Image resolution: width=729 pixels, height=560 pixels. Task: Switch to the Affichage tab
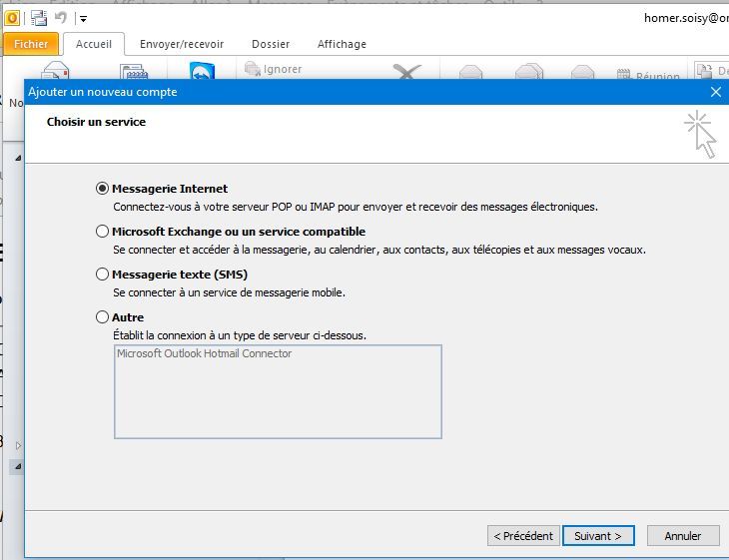(342, 44)
